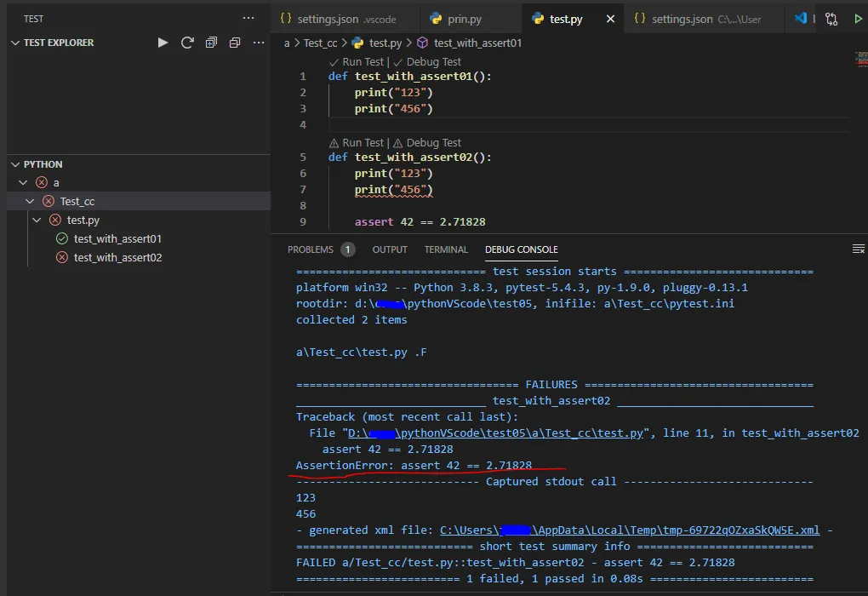Click Debug Test above test_with_assert02
This screenshot has height=596, width=868.
pos(433,143)
